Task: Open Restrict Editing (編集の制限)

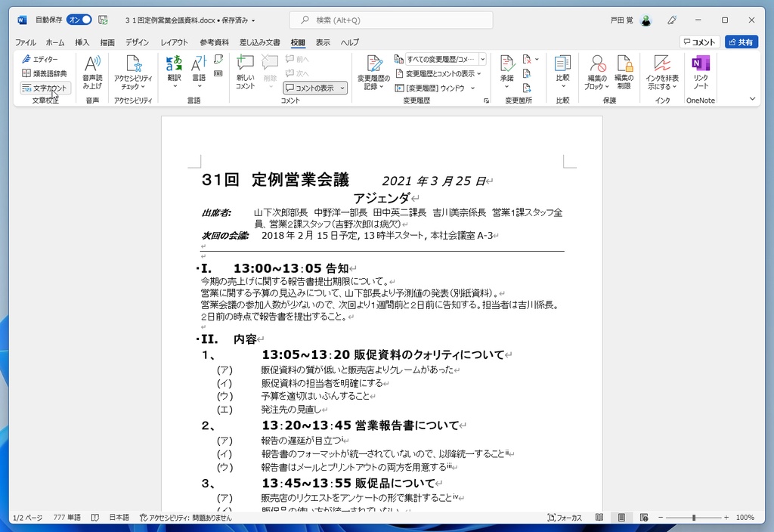Action: pyautogui.click(x=624, y=72)
